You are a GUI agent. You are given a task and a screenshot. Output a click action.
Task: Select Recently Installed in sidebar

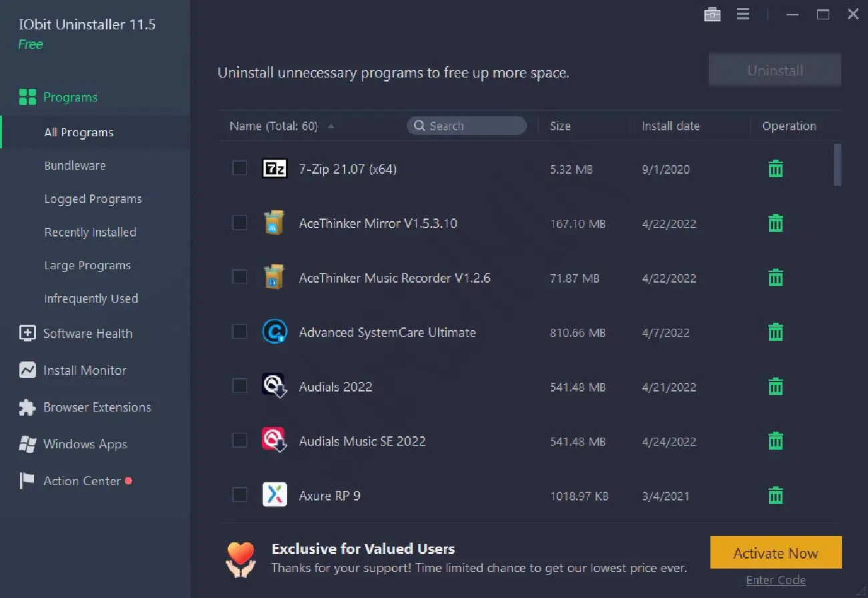(x=90, y=233)
